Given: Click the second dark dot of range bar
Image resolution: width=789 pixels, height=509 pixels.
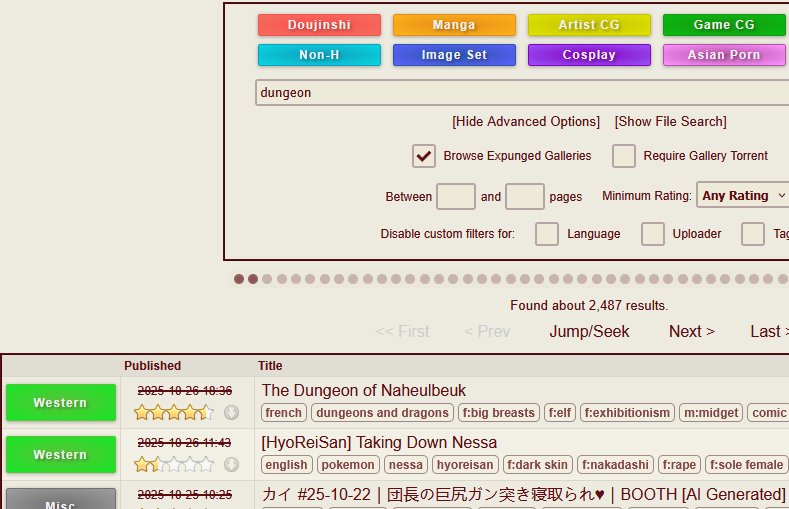Looking at the screenshot, I should pyautogui.click(x=253, y=279).
